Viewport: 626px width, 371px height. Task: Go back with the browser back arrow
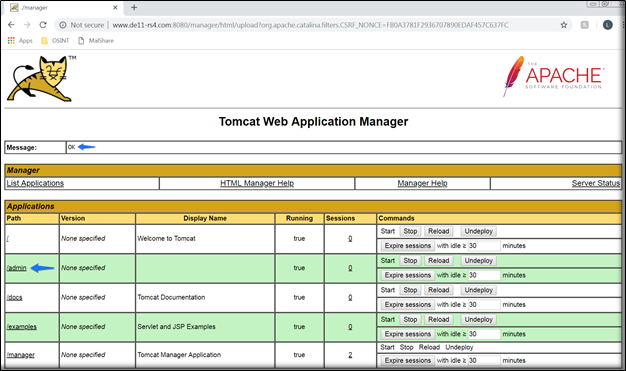(x=11, y=25)
